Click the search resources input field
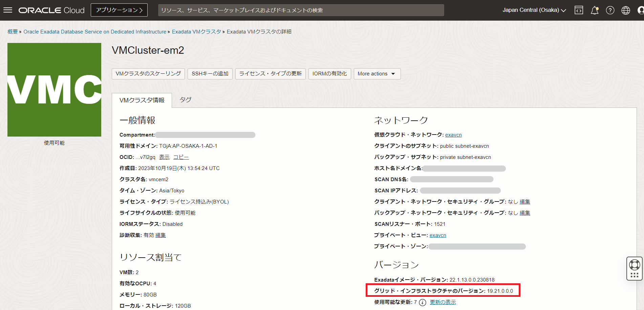The height and width of the screenshot is (310, 644). [301, 10]
